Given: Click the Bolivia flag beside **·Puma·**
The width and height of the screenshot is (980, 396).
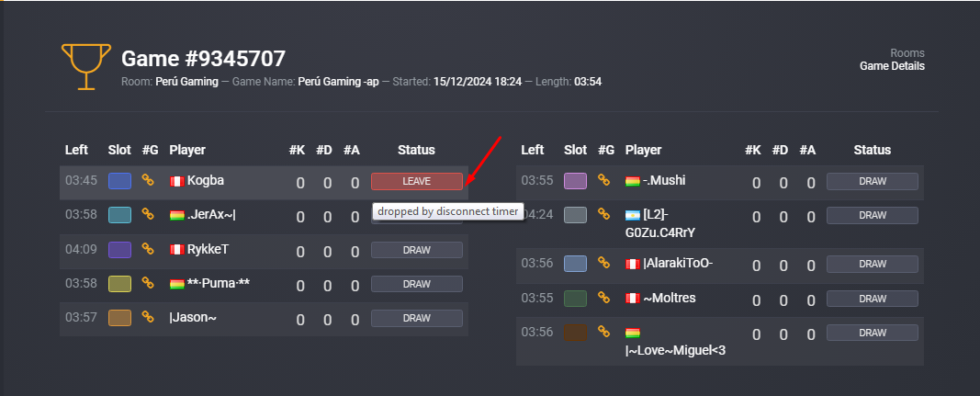Looking at the screenshot, I should tap(177, 284).
